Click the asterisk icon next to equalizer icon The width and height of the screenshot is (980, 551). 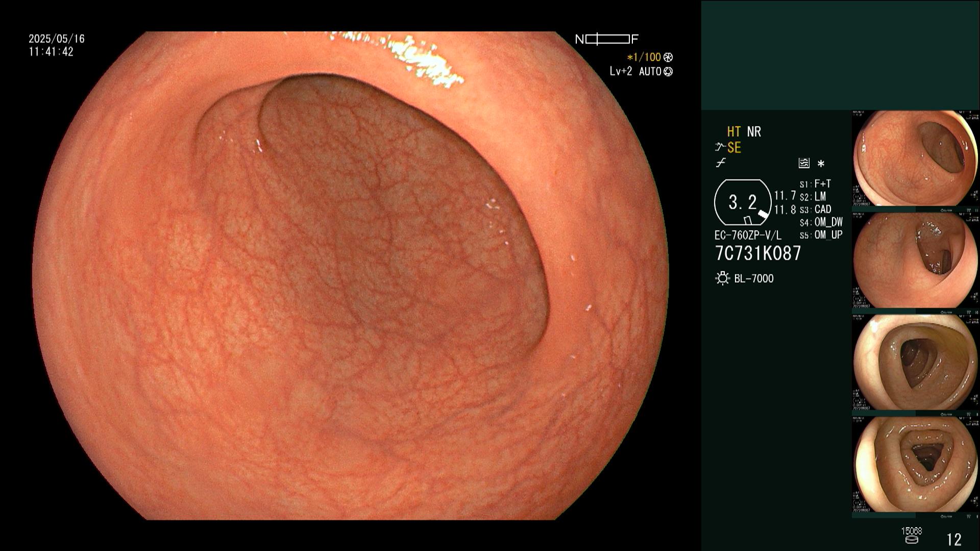tap(821, 164)
